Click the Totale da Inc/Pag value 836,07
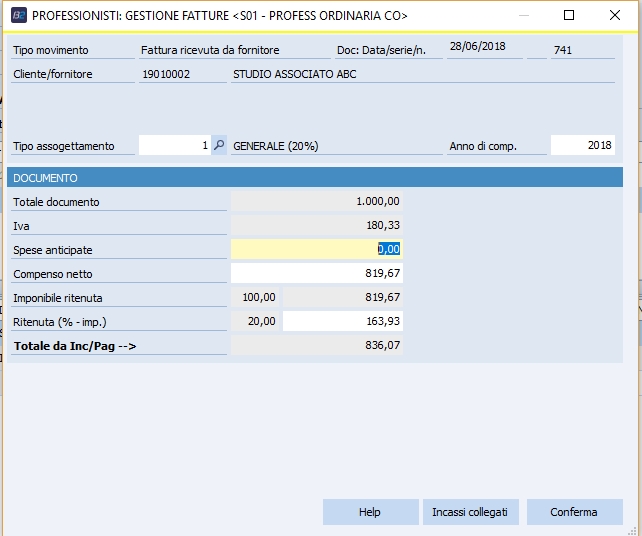The width and height of the screenshot is (642, 536). point(317,345)
